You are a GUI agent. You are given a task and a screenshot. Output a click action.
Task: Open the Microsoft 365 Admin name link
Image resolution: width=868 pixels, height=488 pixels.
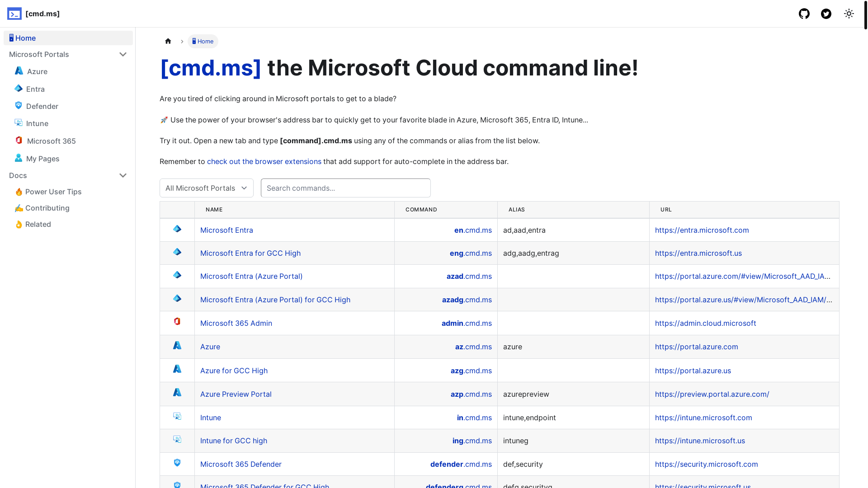tap(236, 323)
